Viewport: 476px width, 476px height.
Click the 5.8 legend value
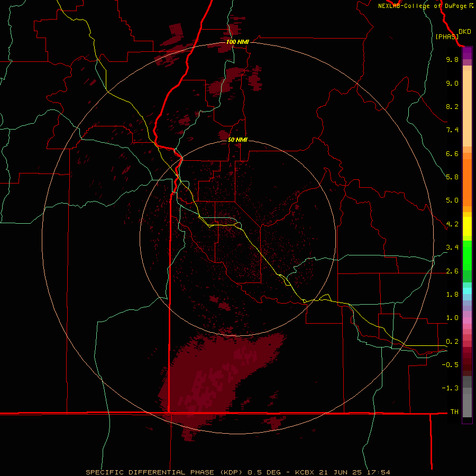pyautogui.click(x=452, y=177)
